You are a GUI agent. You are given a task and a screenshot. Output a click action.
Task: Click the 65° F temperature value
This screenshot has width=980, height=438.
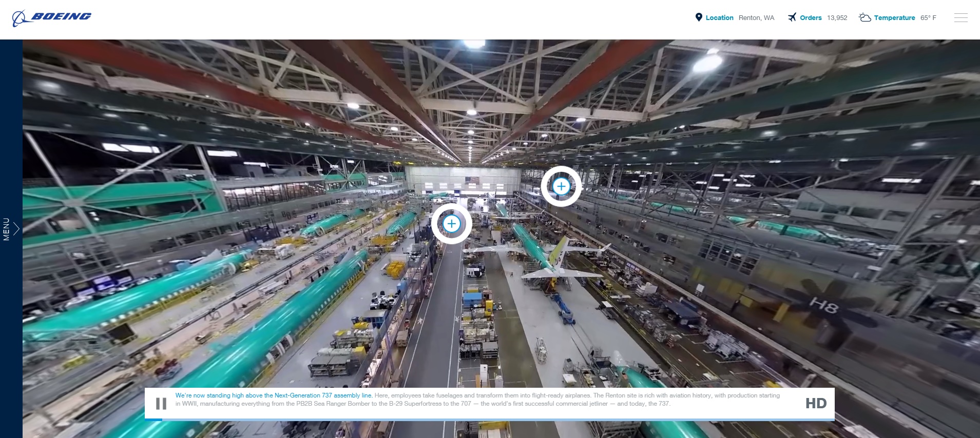point(928,18)
